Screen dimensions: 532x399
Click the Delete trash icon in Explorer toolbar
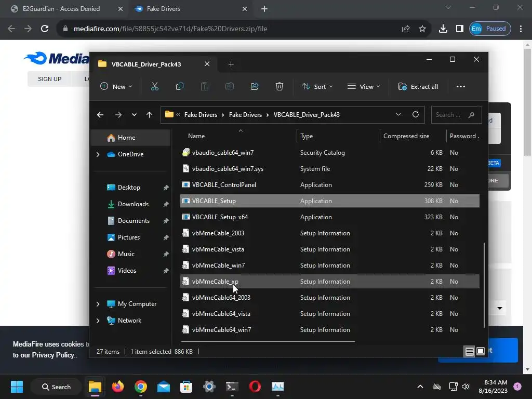click(x=279, y=87)
